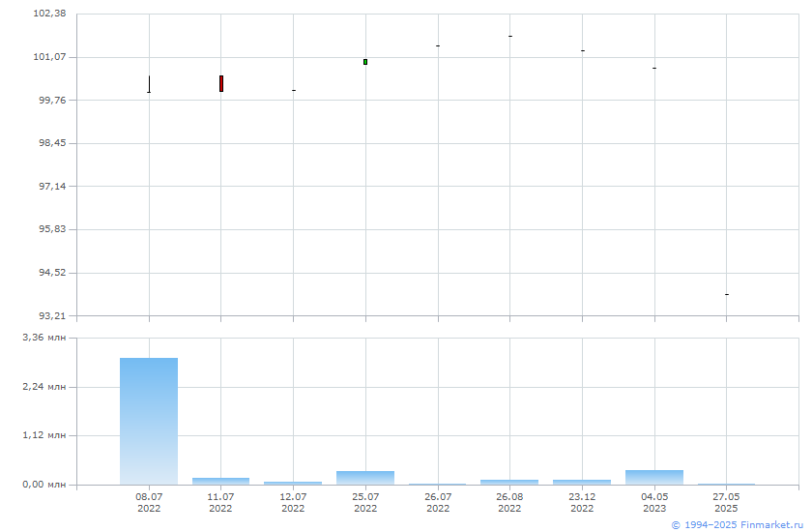Click the volume bar for 23.12 2022

click(x=582, y=483)
